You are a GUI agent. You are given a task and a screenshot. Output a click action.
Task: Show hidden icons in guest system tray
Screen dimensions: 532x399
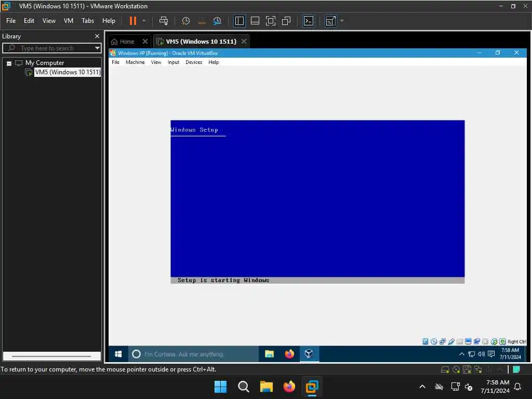(461, 354)
